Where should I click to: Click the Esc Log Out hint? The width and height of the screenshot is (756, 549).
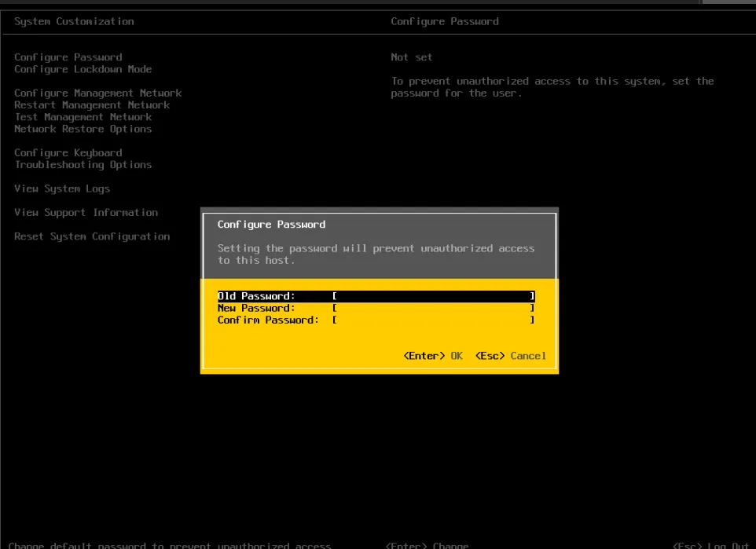(710, 545)
